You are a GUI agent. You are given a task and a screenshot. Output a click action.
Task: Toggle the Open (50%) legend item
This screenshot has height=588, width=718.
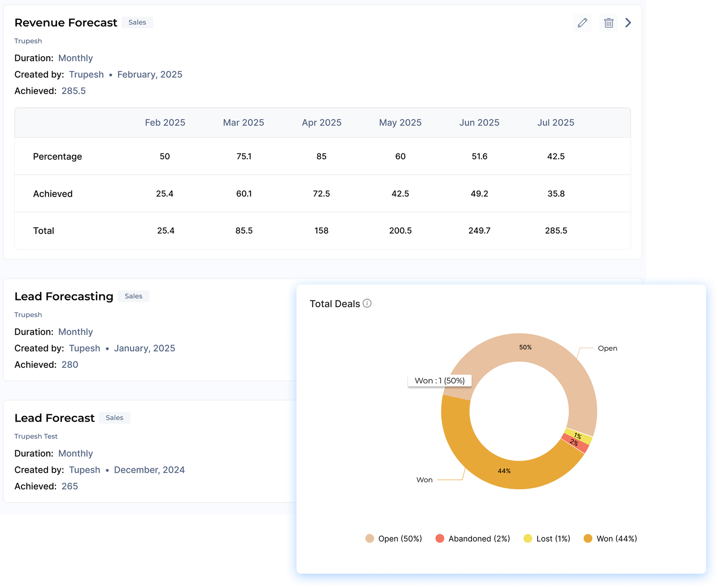click(394, 539)
